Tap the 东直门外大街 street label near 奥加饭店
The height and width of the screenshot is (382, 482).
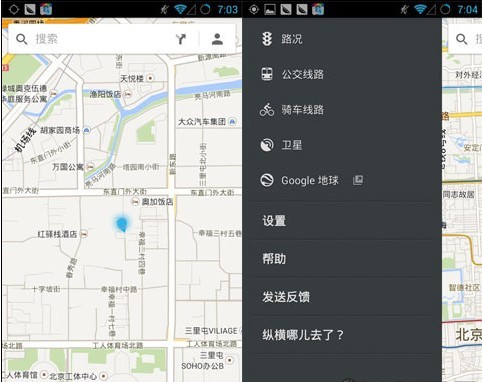pyautogui.click(x=125, y=192)
